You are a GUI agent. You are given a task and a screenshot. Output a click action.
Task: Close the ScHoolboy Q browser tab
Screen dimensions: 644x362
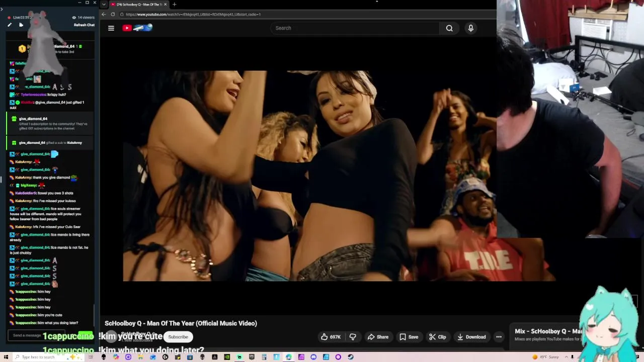166,5
